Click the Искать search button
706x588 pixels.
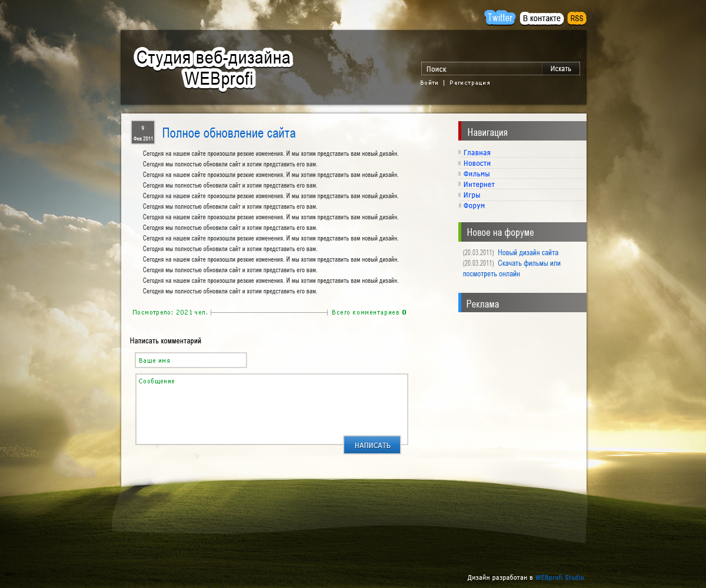[561, 69]
